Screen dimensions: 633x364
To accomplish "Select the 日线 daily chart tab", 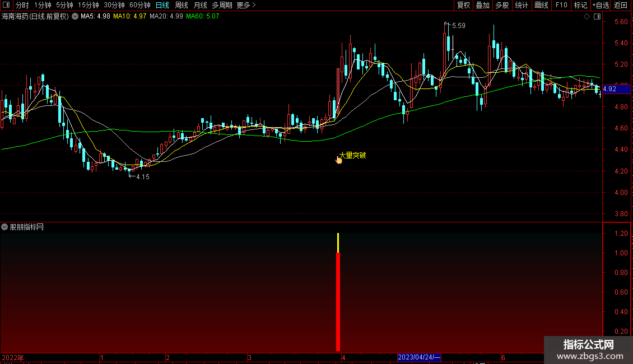I will [162, 5].
